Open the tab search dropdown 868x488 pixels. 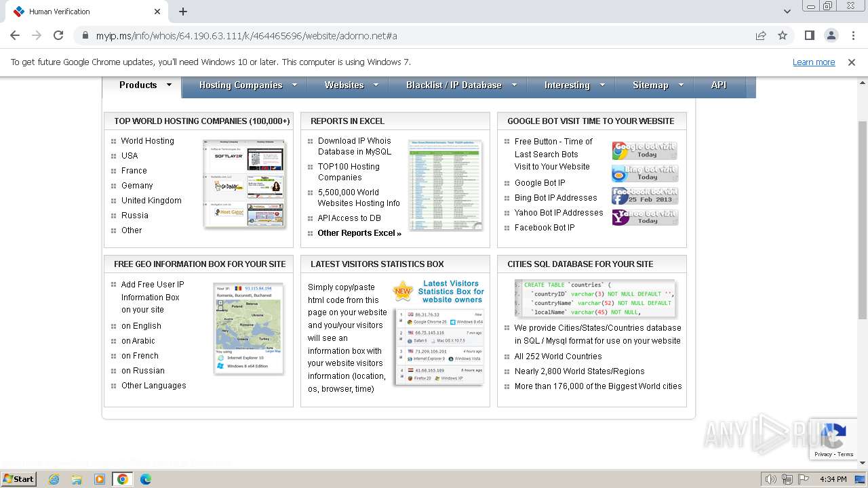(x=787, y=12)
